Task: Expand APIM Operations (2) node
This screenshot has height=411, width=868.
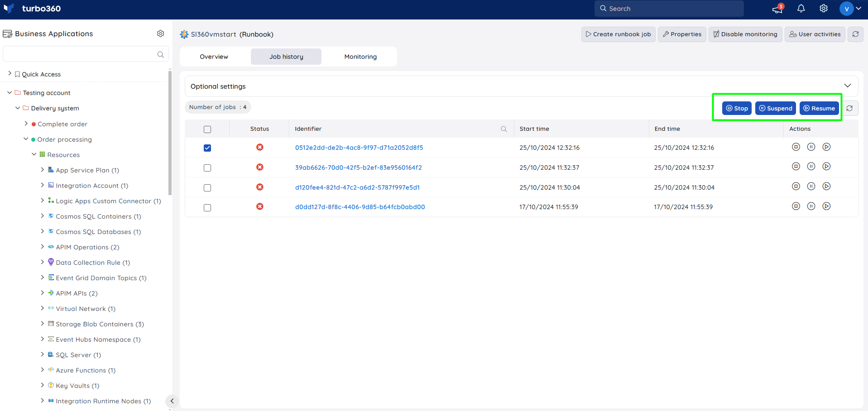Action: [42, 247]
